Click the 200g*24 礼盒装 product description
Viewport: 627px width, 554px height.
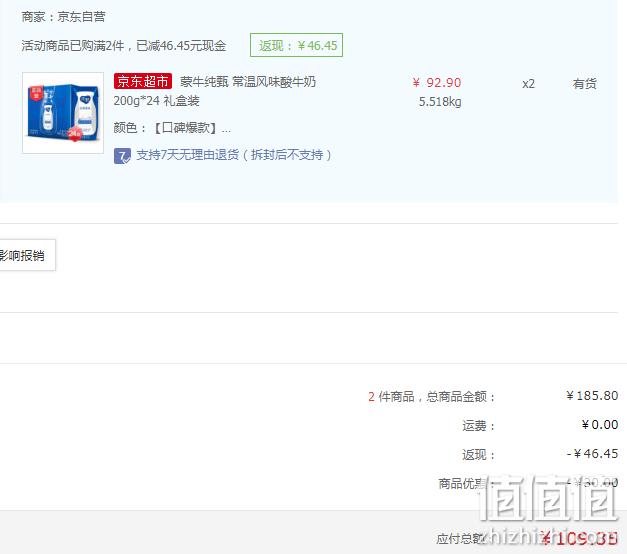coord(156,101)
